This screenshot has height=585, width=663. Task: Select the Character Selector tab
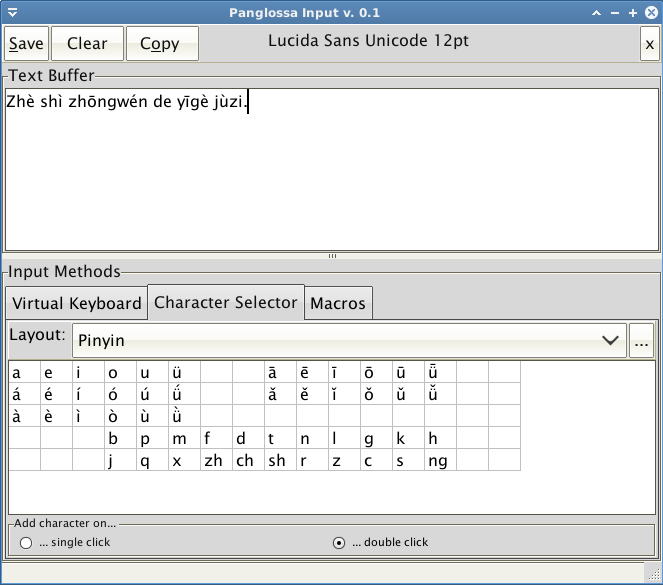226,302
